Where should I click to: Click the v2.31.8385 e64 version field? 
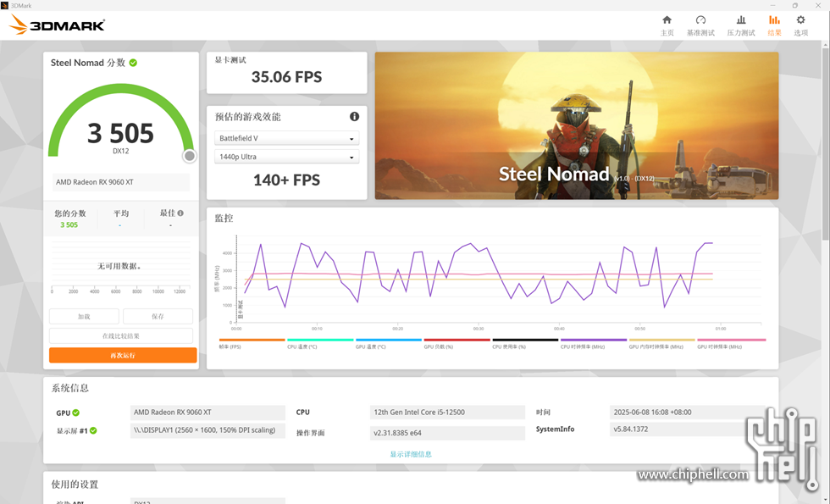[x=447, y=433]
